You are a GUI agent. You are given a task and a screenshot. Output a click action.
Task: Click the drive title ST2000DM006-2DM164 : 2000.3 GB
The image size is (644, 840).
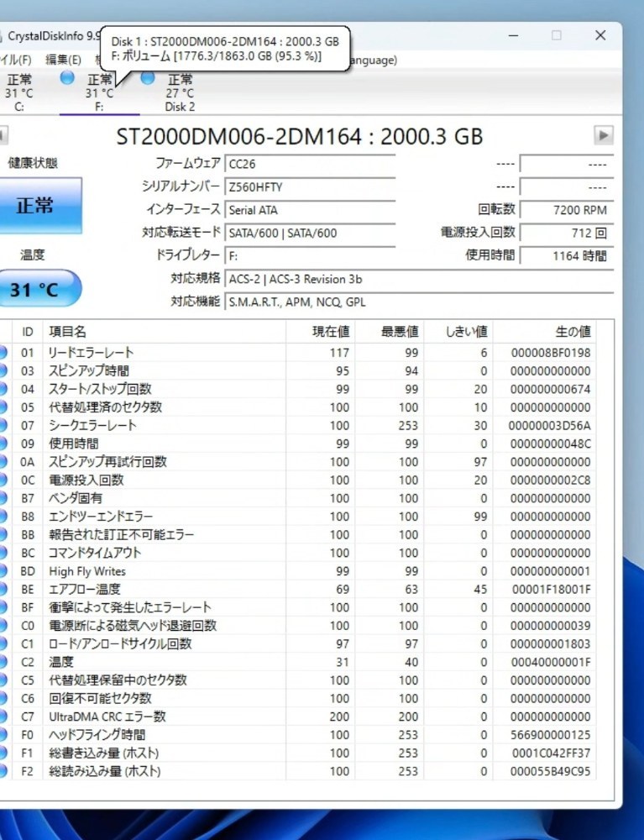pos(300,137)
